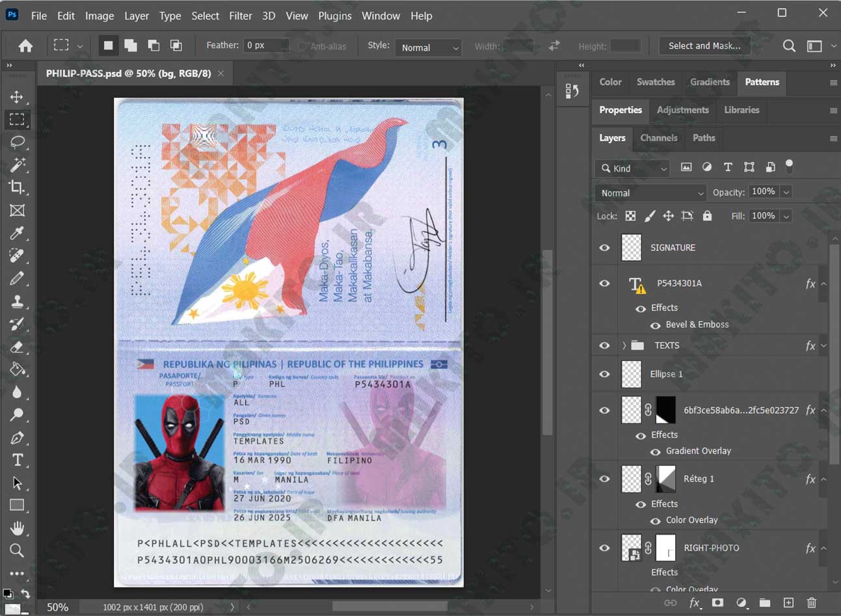Image resolution: width=841 pixels, height=616 pixels.
Task: Hide the Gradient Overlay effect
Action: [x=655, y=451]
